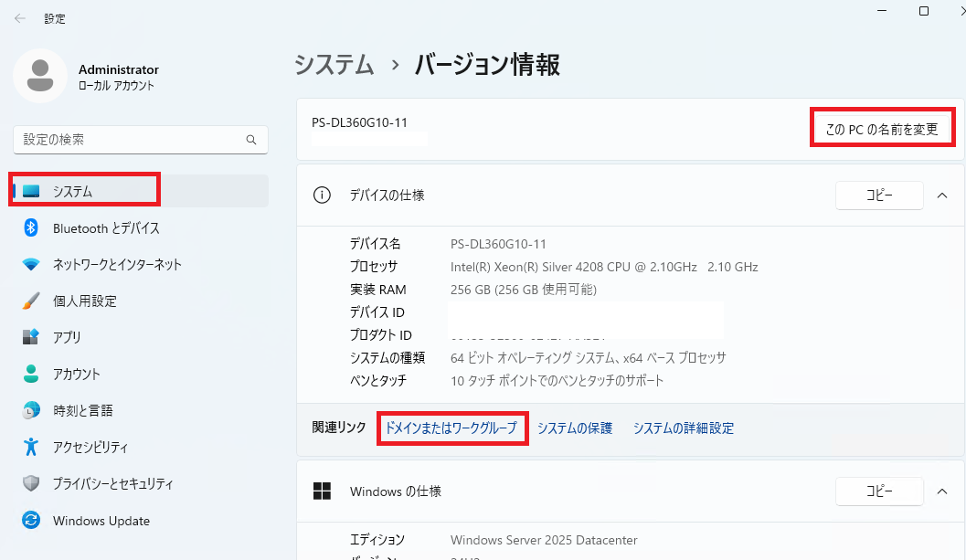Click the accessibility figure icon in the sidebar
The image size is (966, 560).
(31, 447)
